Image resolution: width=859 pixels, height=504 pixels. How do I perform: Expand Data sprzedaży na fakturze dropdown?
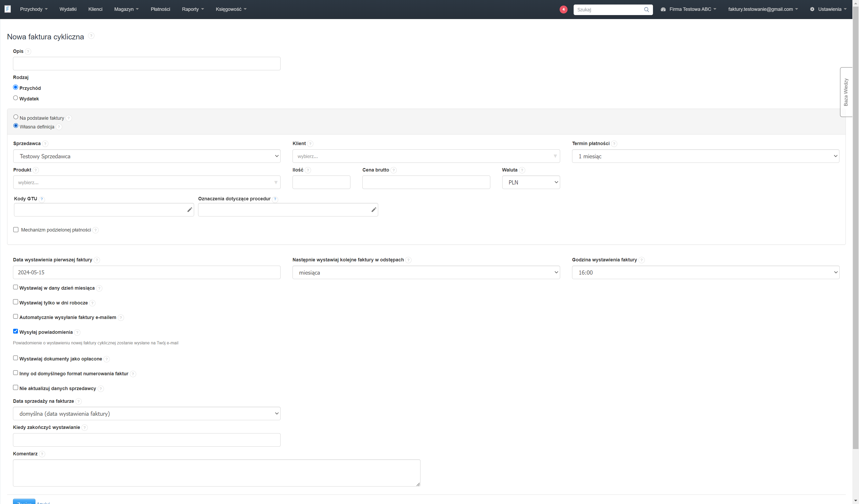(x=147, y=413)
